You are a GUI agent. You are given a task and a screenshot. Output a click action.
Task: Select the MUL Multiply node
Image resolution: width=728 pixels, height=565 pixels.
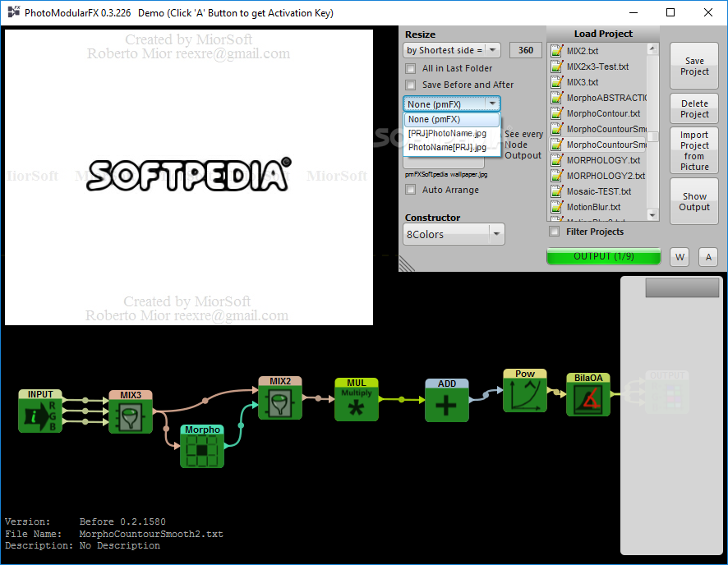coord(357,399)
